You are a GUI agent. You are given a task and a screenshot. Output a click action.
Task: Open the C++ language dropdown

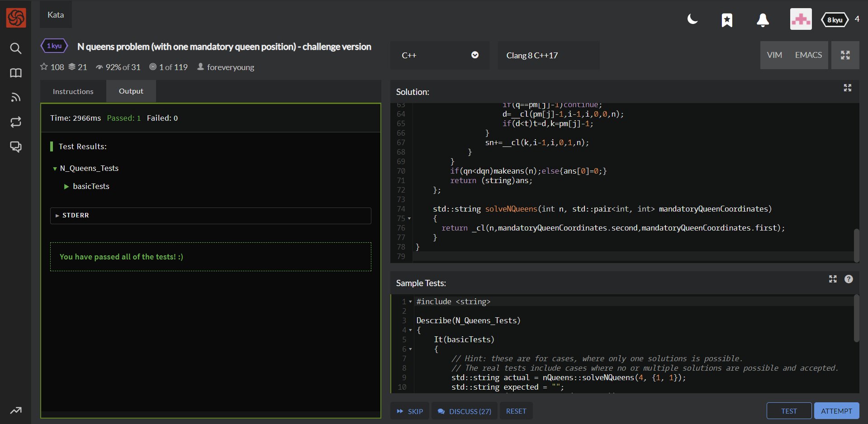(x=440, y=55)
